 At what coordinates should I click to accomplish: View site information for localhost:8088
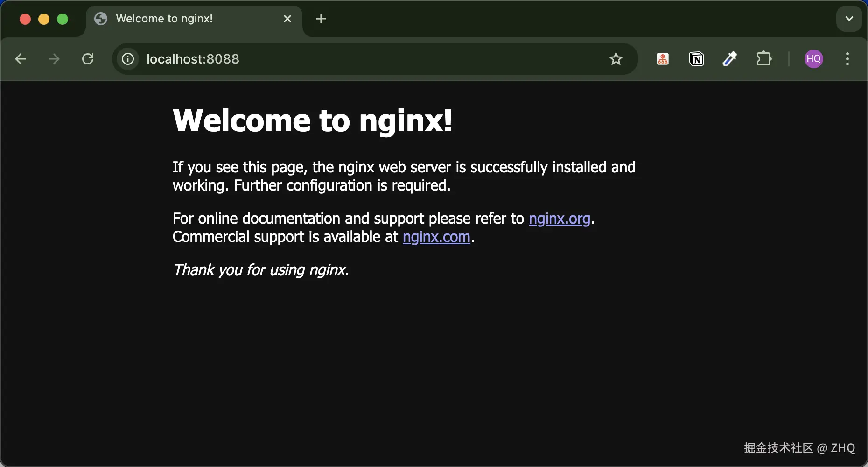point(128,59)
